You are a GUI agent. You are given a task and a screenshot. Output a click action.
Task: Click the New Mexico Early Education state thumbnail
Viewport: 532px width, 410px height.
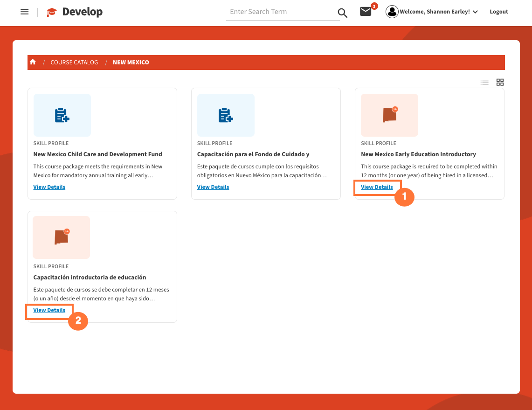pos(389,115)
